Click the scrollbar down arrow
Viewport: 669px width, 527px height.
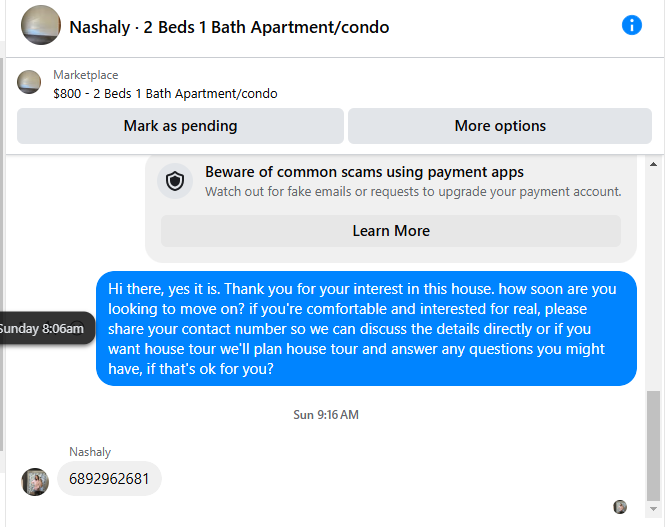[654, 518]
